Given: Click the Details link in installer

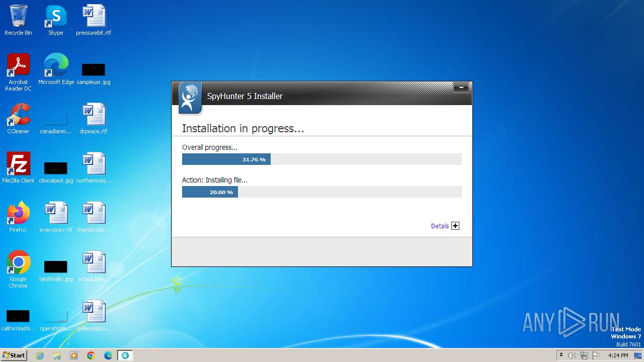Looking at the screenshot, I should click(440, 226).
